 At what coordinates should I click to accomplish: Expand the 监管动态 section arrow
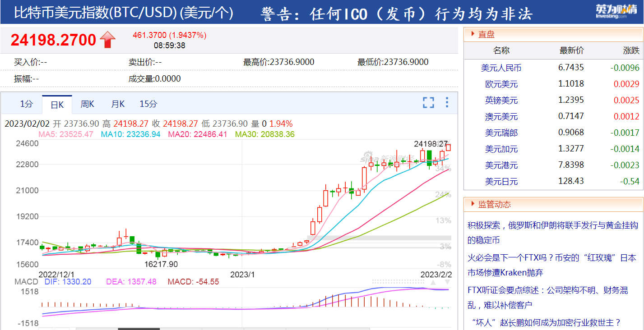pyautogui.click(x=473, y=204)
